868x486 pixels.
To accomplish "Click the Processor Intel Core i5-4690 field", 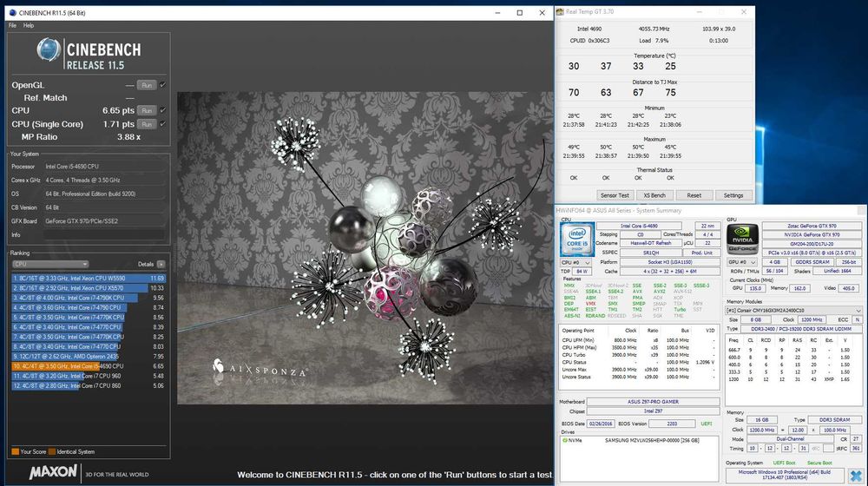I will tap(104, 166).
